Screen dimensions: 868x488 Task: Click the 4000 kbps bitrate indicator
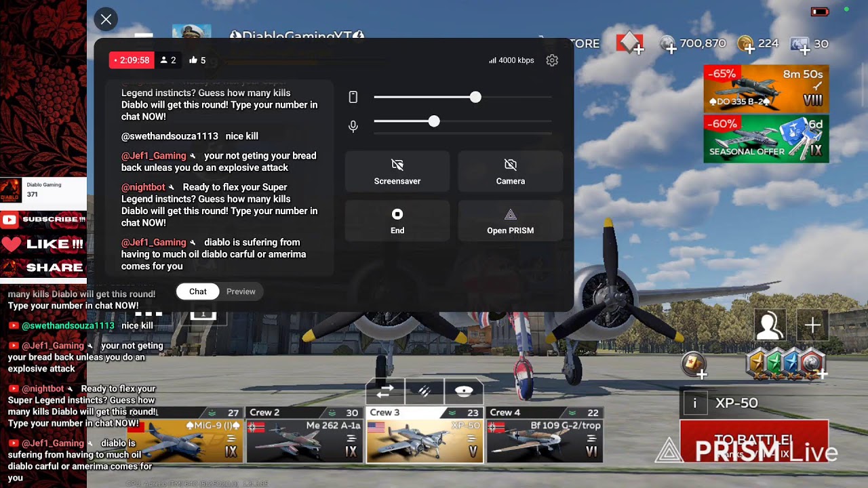point(511,60)
